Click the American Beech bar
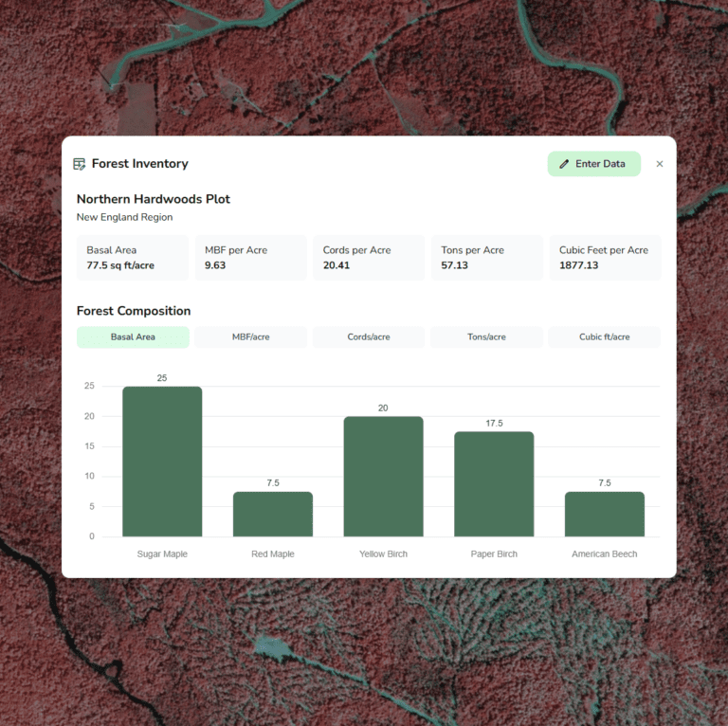728x726 pixels. [605, 514]
